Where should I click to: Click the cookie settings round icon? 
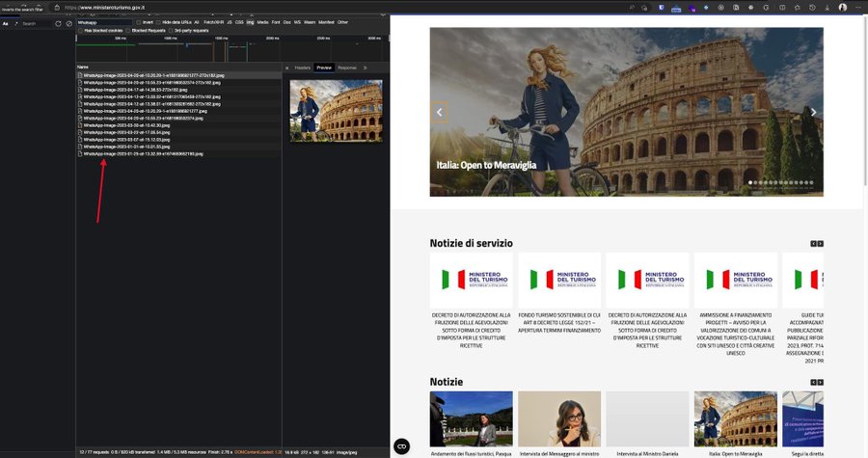click(402, 445)
